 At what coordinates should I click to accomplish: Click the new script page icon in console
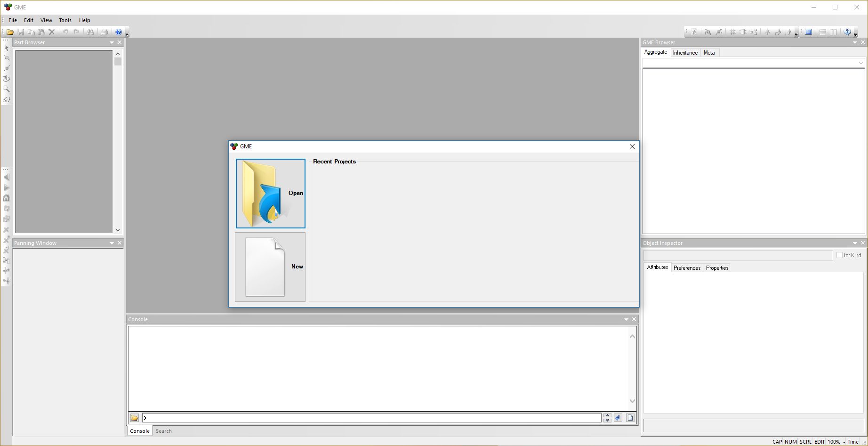630,418
